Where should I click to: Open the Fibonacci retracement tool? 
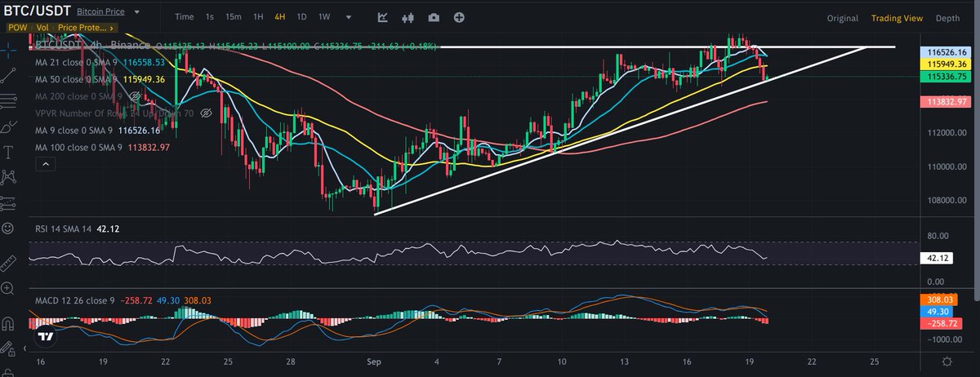(7, 100)
